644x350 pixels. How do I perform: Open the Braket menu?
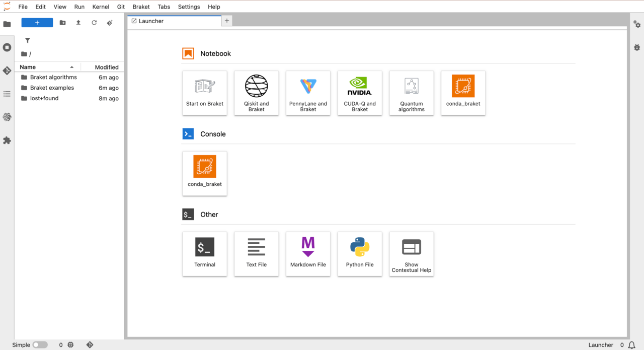click(x=141, y=7)
